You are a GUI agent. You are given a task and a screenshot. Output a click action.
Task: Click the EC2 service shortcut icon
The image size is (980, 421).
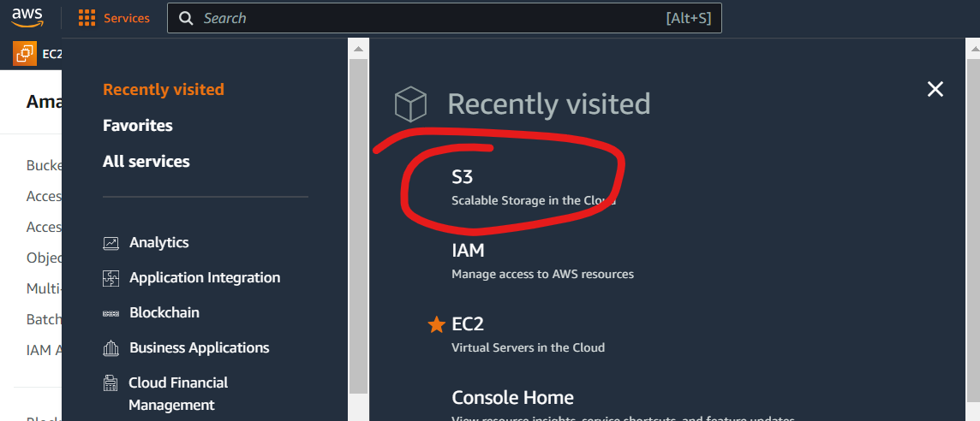(x=25, y=54)
